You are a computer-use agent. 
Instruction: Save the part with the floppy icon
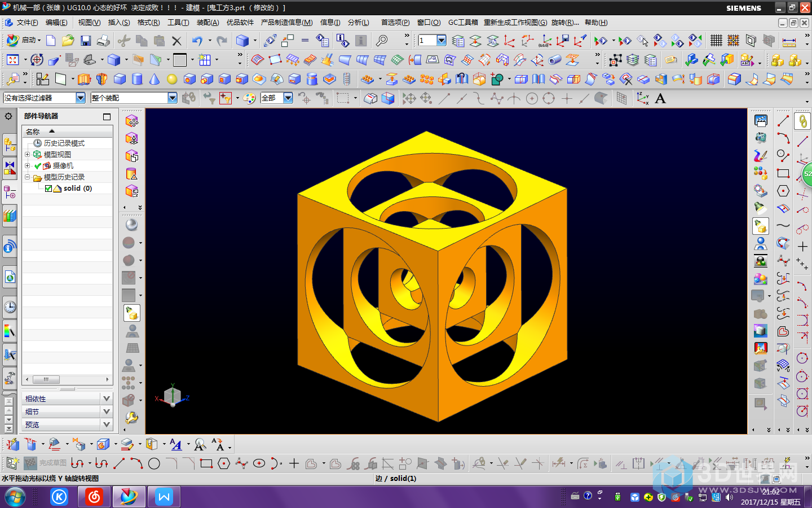pos(86,41)
